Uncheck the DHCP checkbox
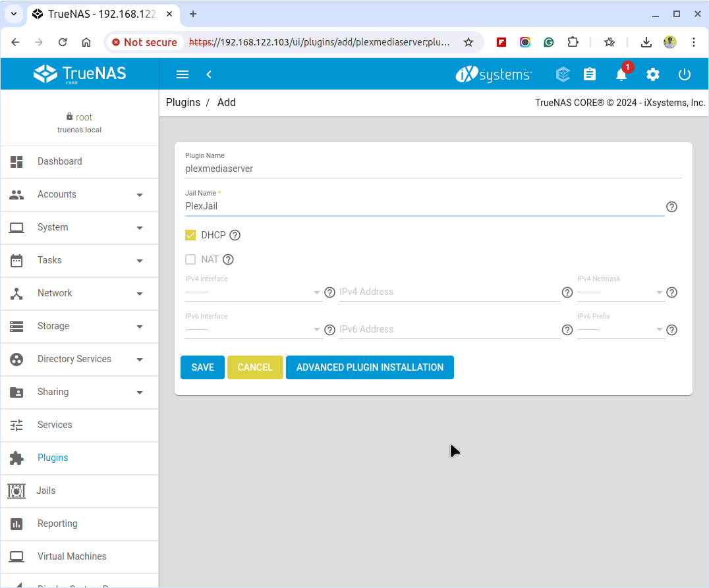This screenshot has height=588, width=709. pos(190,235)
